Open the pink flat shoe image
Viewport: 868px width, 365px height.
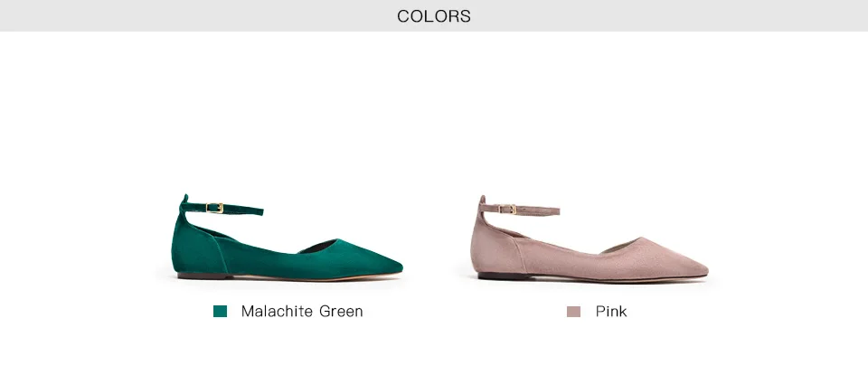coord(589,239)
